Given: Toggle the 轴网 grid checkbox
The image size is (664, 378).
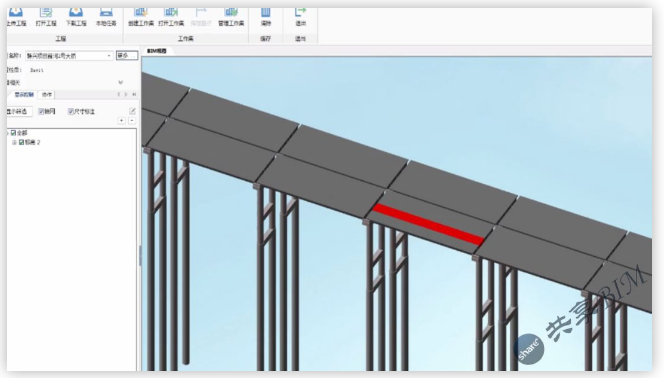Looking at the screenshot, I should point(41,111).
